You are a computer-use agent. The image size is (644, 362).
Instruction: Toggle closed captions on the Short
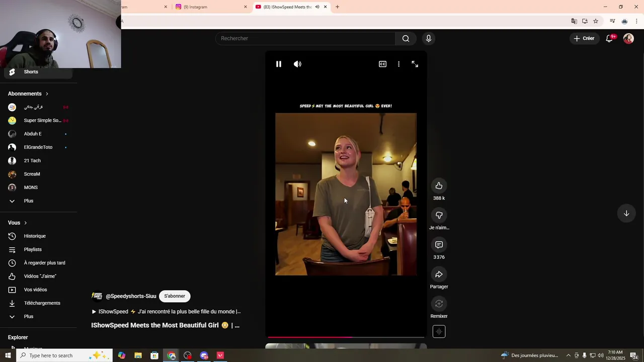382,64
